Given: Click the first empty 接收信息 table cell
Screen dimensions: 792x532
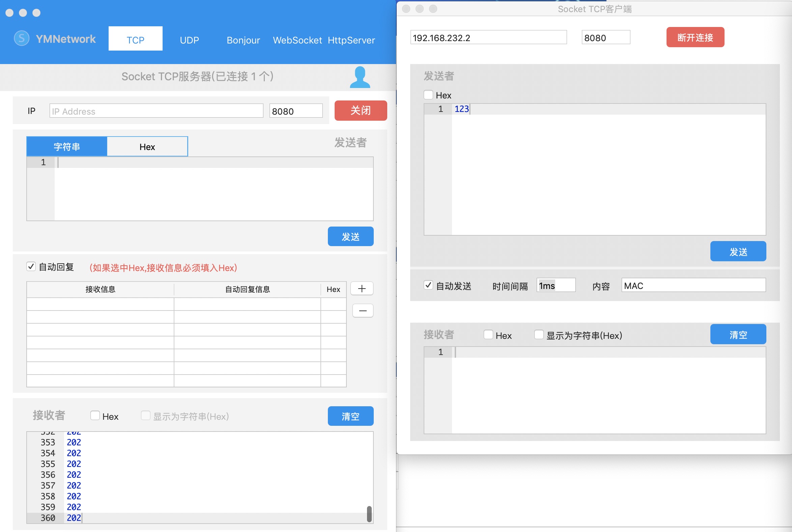Looking at the screenshot, I should (100, 304).
